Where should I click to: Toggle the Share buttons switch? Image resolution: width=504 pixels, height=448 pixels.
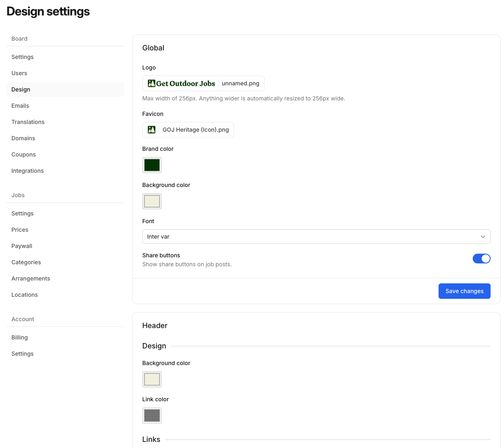481,259
